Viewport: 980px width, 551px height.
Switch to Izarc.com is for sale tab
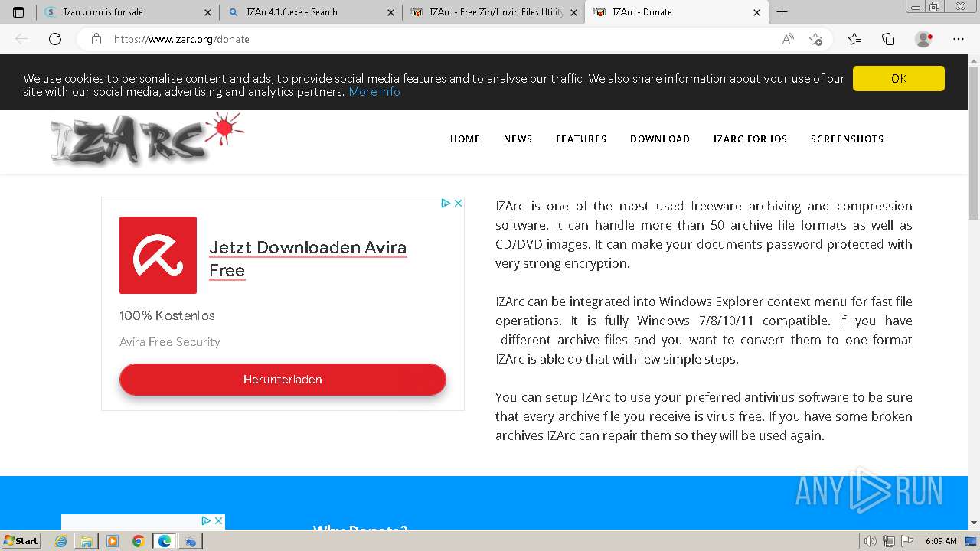tap(127, 12)
